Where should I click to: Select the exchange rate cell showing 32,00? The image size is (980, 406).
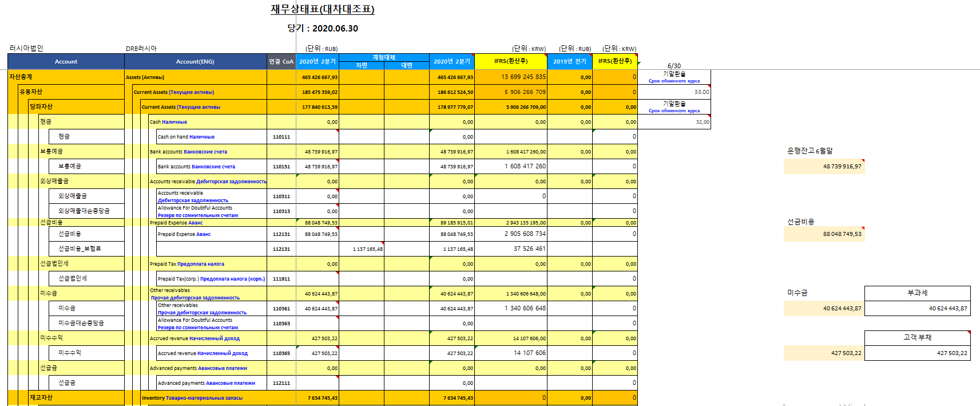tap(674, 122)
